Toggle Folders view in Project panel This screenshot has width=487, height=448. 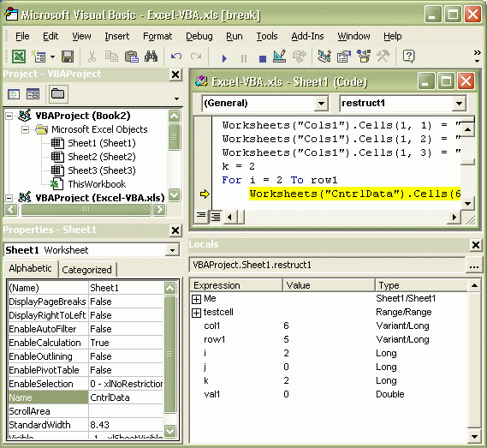[x=57, y=94]
